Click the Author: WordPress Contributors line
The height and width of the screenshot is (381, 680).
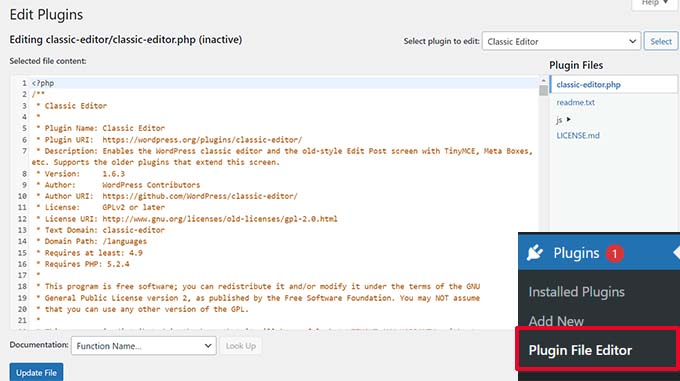coord(118,185)
